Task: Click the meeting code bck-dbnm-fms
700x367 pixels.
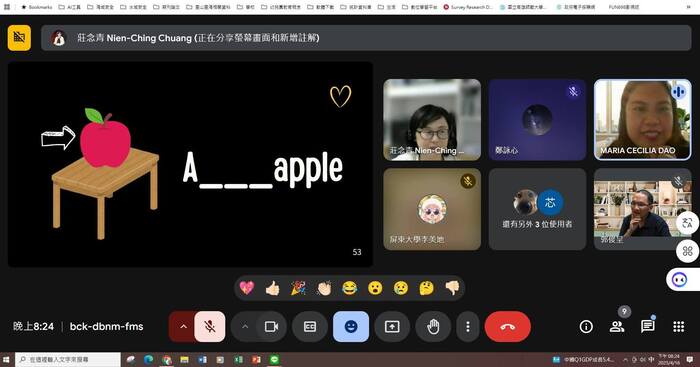Action: point(106,326)
